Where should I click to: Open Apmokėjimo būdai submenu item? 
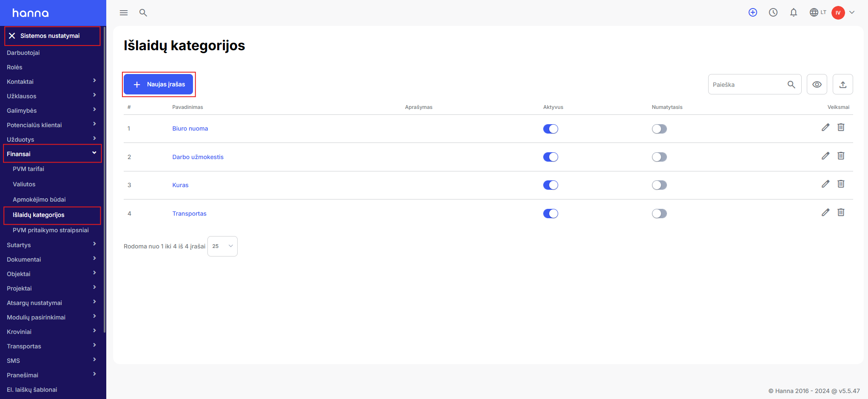pos(39,199)
